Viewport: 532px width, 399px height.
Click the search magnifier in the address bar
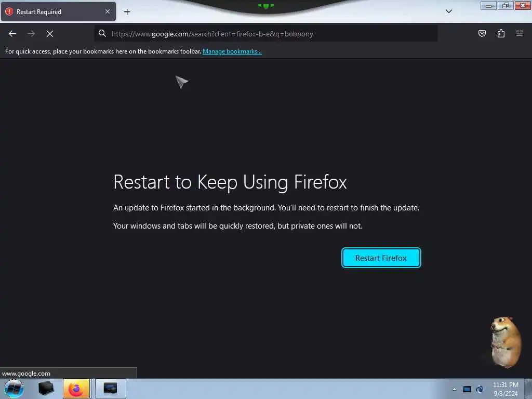click(102, 33)
